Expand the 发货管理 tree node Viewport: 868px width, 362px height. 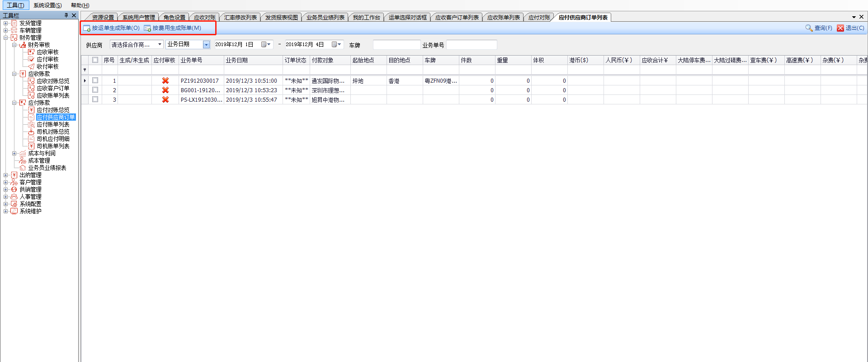pyautogui.click(x=5, y=23)
